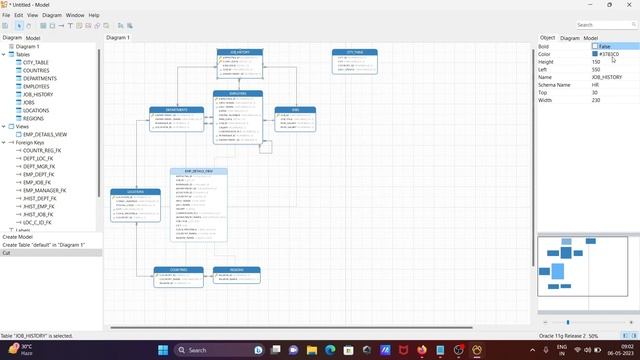
Task: Select the shape tool in toolbar
Action: click(x=97, y=26)
